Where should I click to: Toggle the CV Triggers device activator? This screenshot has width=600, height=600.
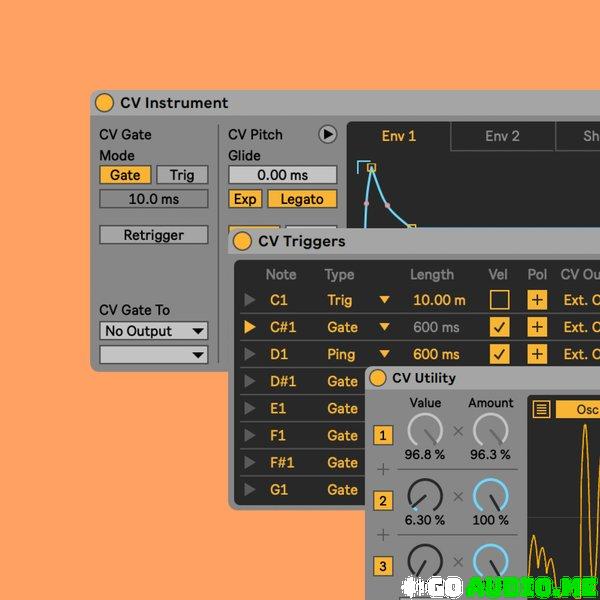coord(242,241)
